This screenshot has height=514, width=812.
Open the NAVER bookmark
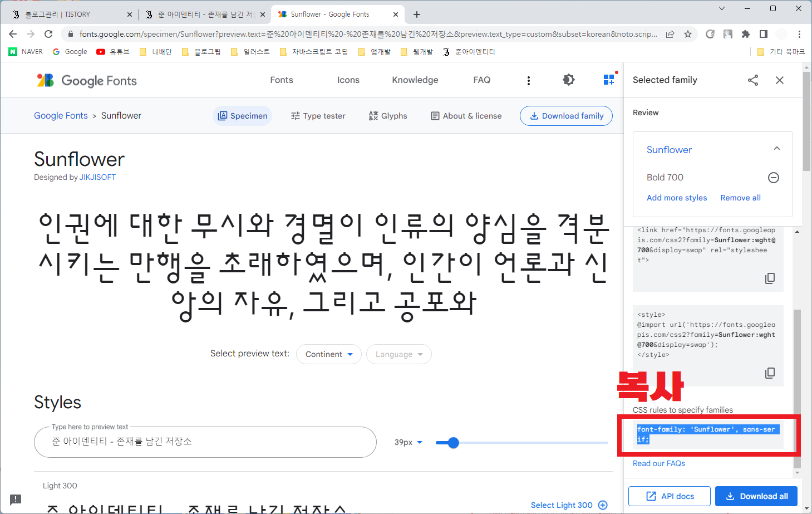[26, 52]
